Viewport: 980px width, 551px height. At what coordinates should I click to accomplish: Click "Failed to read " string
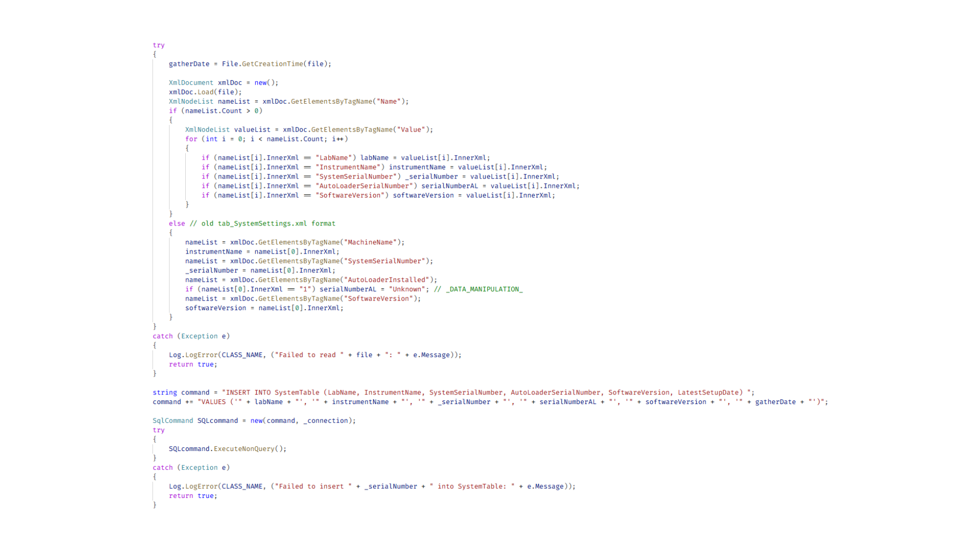point(309,355)
